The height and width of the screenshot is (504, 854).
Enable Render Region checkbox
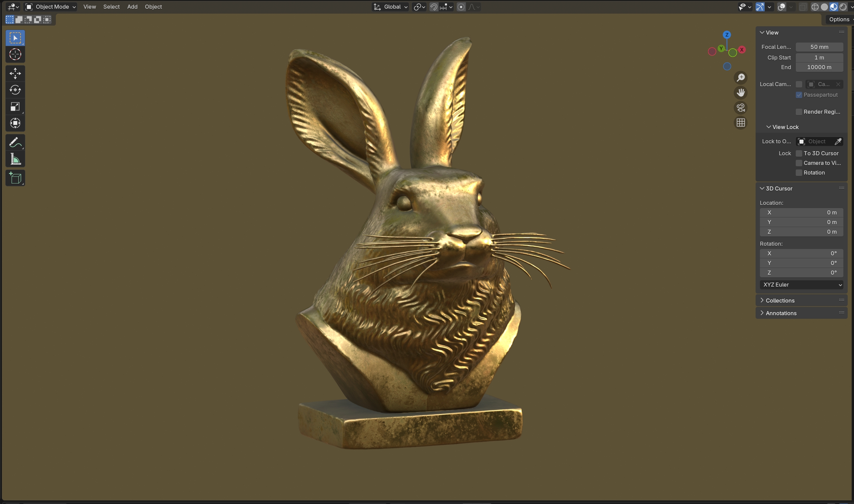799,112
